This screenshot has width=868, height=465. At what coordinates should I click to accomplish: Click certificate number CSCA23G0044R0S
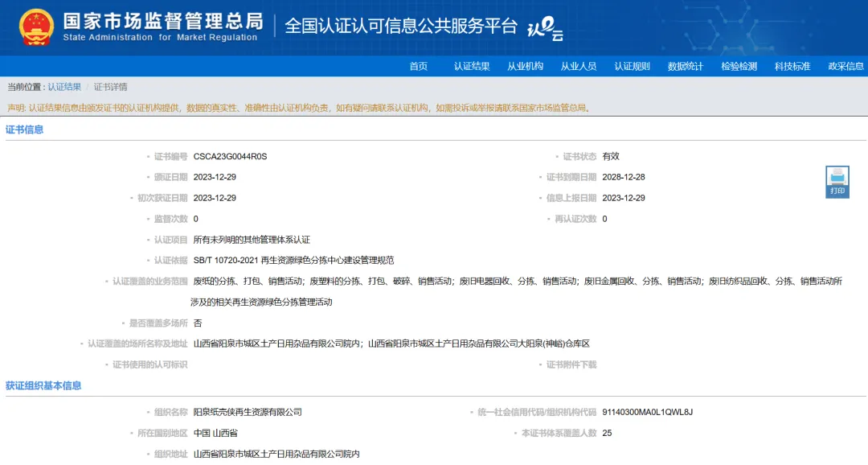pyautogui.click(x=231, y=157)
